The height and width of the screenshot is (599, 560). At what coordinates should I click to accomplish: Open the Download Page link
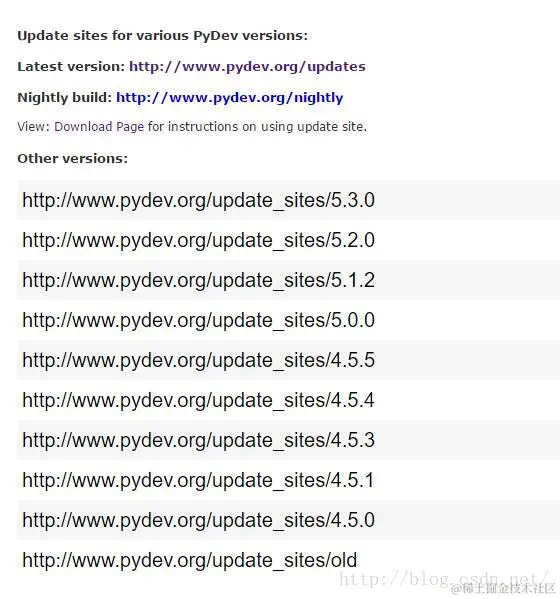[99, 126]
